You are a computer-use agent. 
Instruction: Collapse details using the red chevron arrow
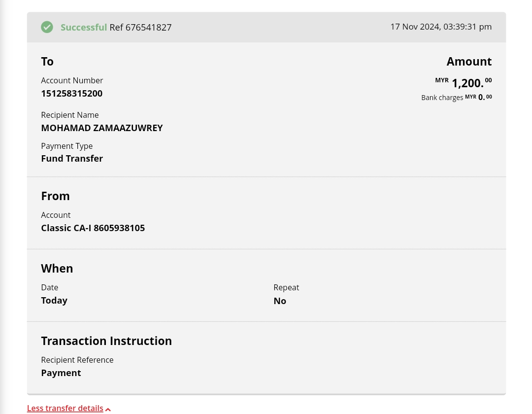click(108, 409)
